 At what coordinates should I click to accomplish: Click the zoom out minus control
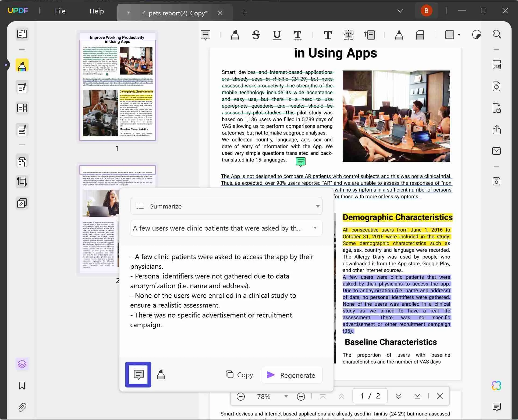[241, 396]
